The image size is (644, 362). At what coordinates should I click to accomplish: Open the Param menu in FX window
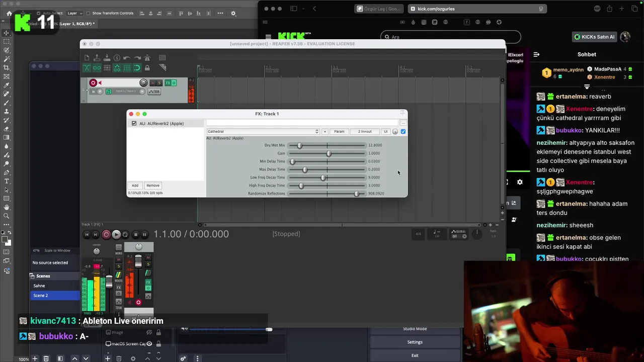340,132
